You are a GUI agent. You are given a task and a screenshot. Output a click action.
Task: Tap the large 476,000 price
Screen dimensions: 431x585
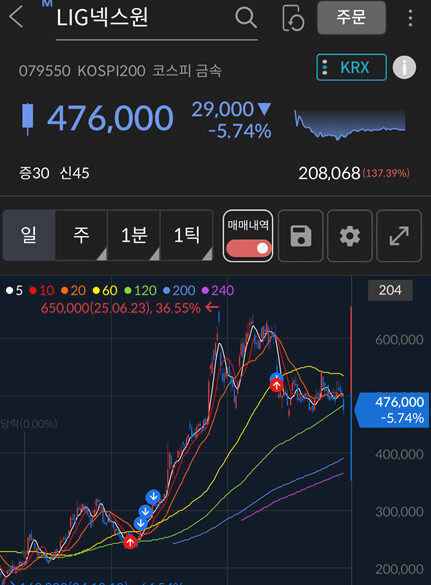110,118
